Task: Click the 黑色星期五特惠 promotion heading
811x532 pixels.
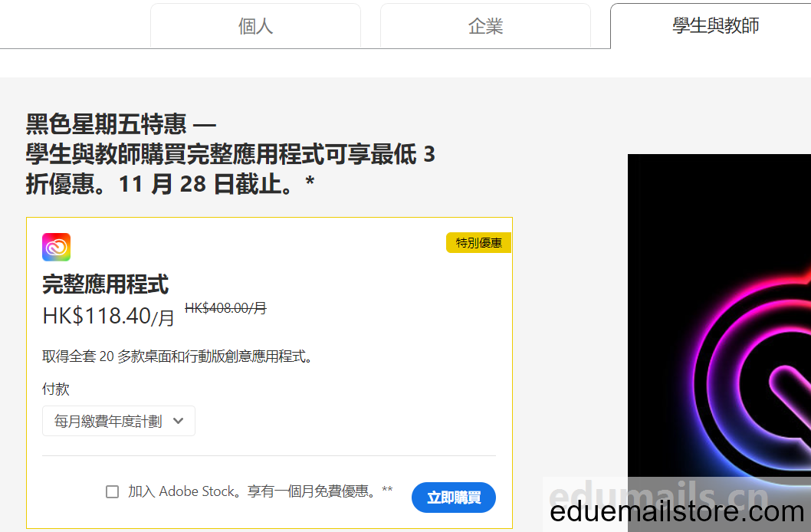Action: 231,154
